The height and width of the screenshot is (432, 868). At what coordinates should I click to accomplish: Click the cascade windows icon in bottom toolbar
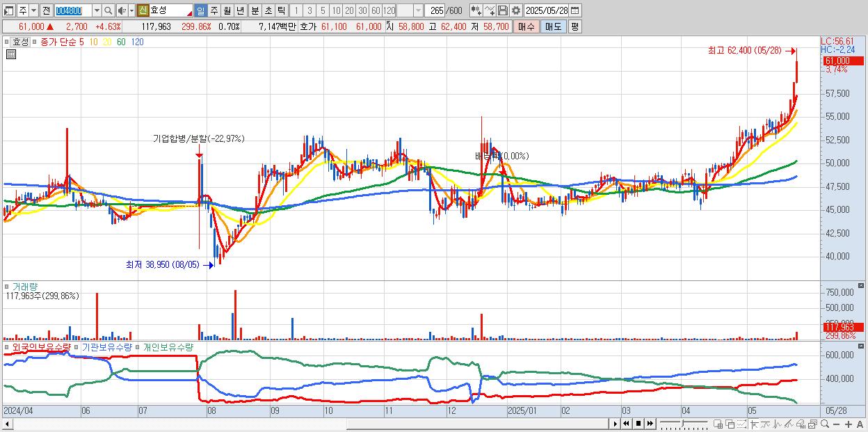730,424
